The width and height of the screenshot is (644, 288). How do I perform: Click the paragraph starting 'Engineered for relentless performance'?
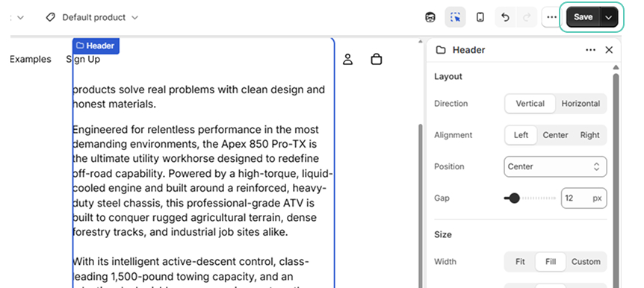202,181
